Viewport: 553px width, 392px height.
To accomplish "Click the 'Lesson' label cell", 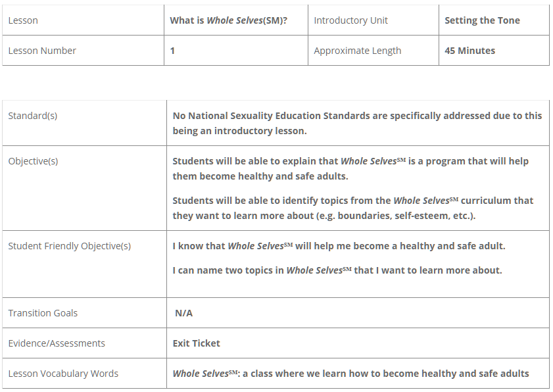I will tap(23, 20).
